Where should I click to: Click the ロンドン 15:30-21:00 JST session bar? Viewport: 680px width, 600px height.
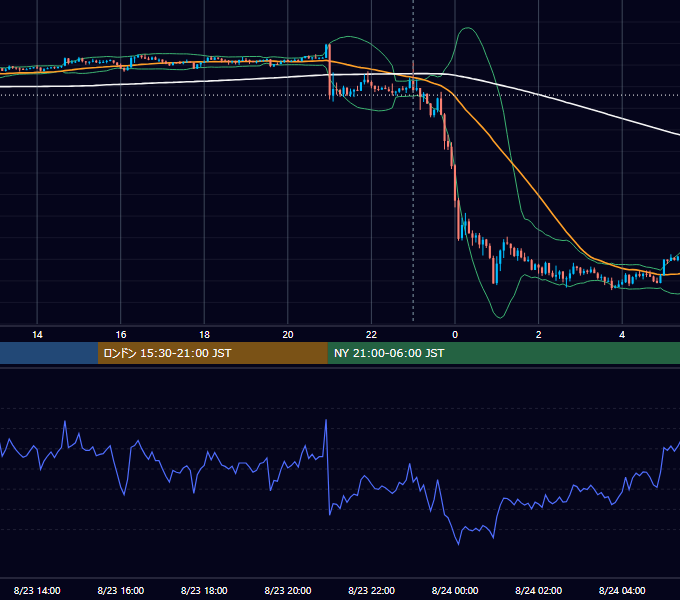click(x=212, y=353)
